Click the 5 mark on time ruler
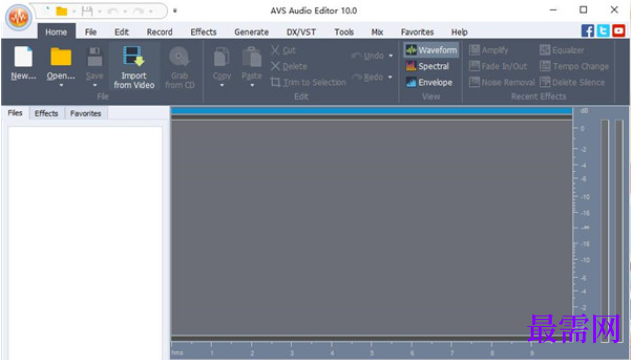 tap(372, 352)
